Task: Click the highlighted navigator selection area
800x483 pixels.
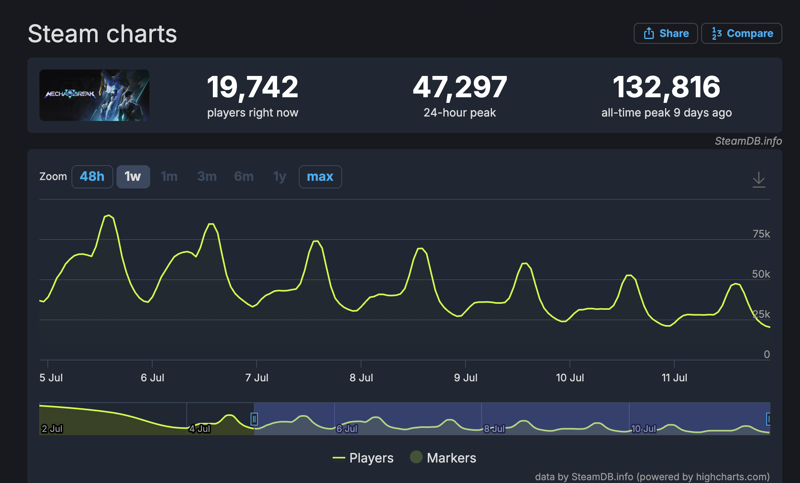Action: point(512,418)
